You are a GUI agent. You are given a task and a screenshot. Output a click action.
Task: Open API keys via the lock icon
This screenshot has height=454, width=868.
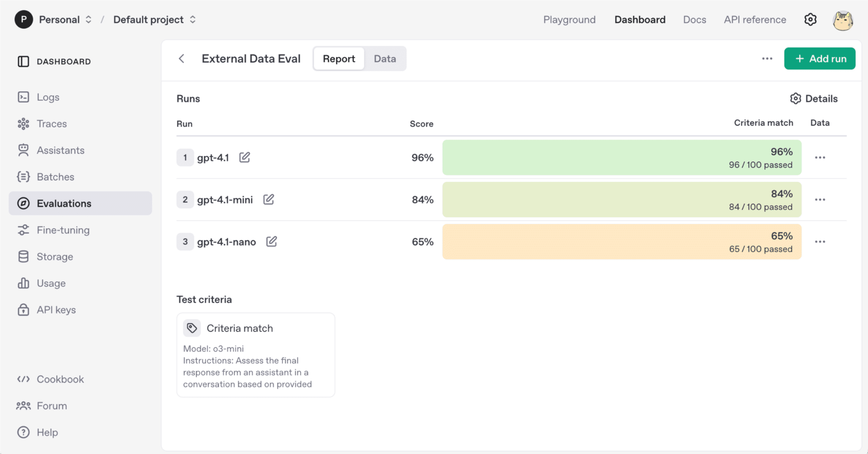[24, 309]
